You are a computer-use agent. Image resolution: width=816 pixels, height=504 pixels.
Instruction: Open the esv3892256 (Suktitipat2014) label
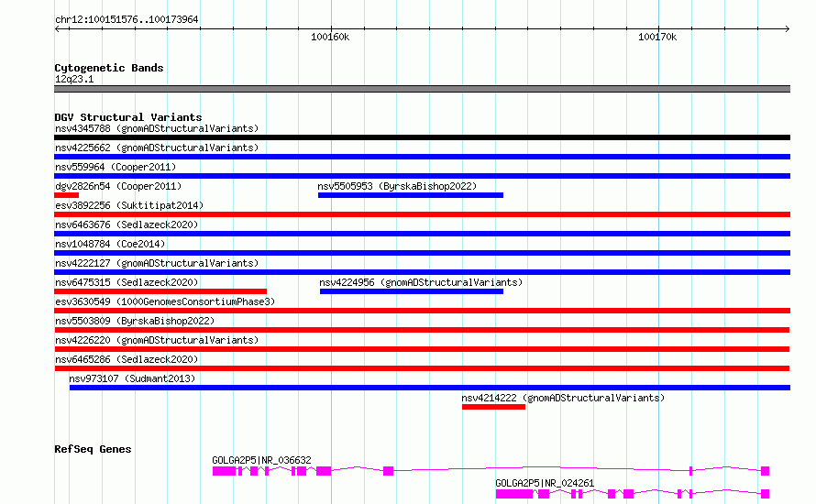(x=129, y=205)
